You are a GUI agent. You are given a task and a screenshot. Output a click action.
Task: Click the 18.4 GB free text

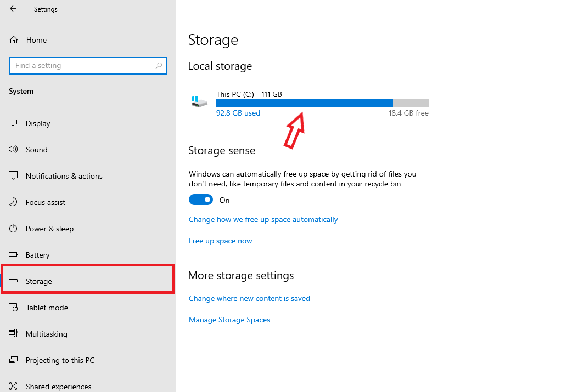pyautogui.click(x=408, y=113)
